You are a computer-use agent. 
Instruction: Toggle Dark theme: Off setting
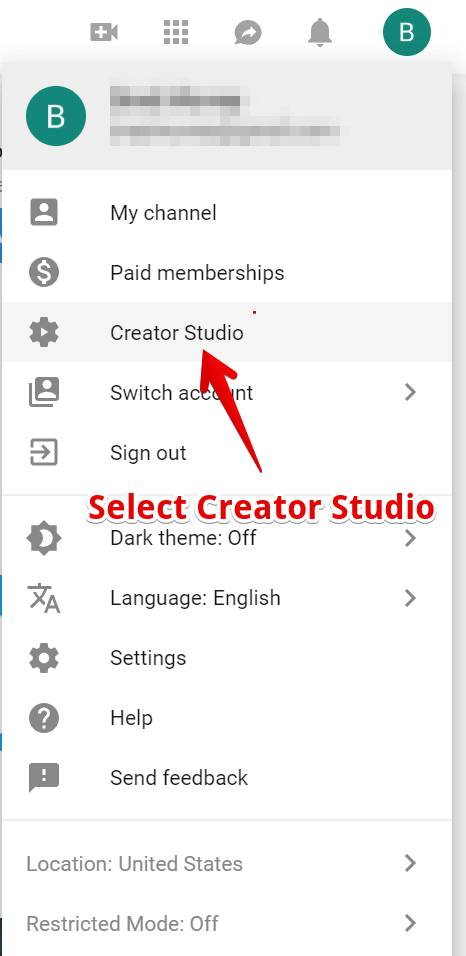227,538
